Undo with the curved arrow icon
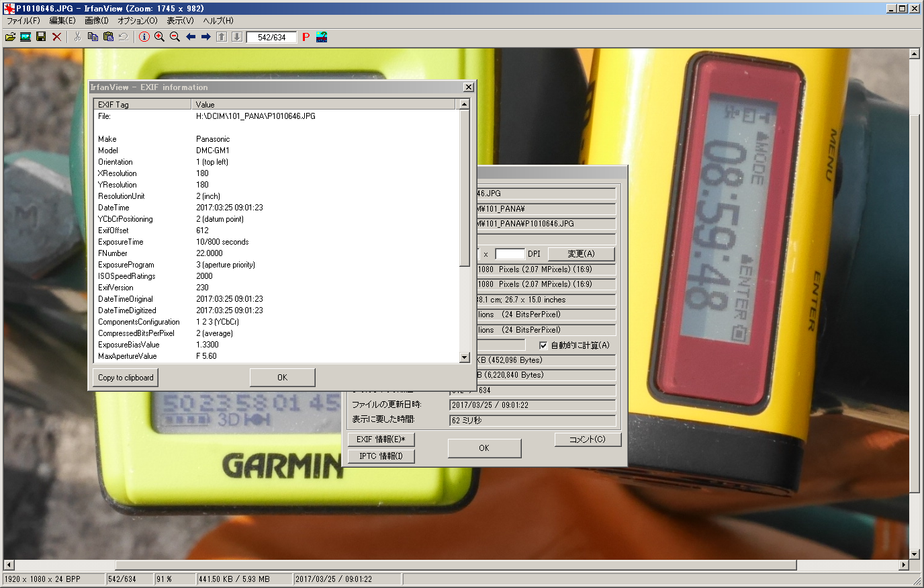Image resolution: width=924 pixels, height=588 pixels. [x=124, y=37]
